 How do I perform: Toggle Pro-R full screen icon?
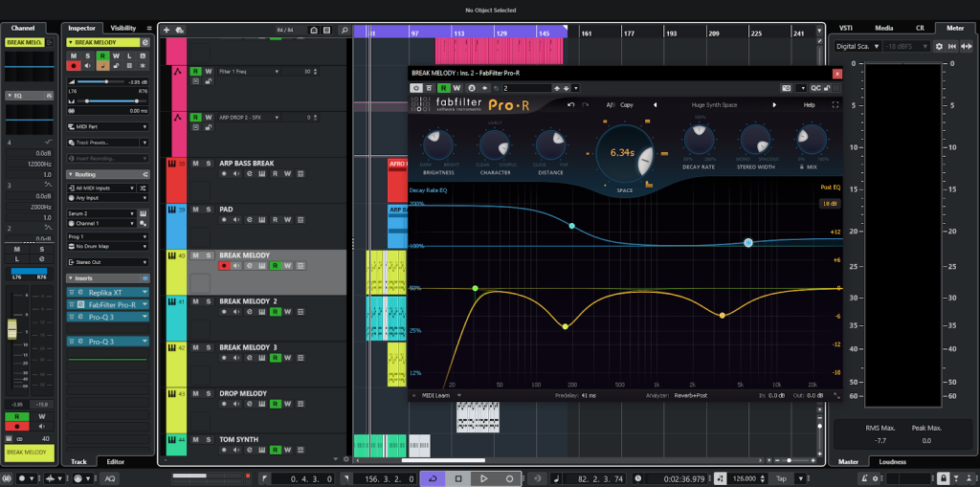[x=835, y=104]
